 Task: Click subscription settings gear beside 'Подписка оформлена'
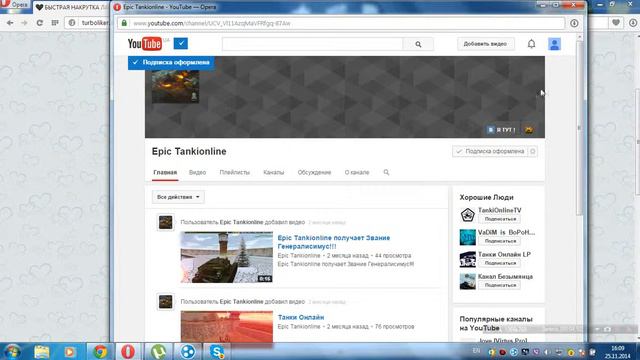click(x=533, y=151)
